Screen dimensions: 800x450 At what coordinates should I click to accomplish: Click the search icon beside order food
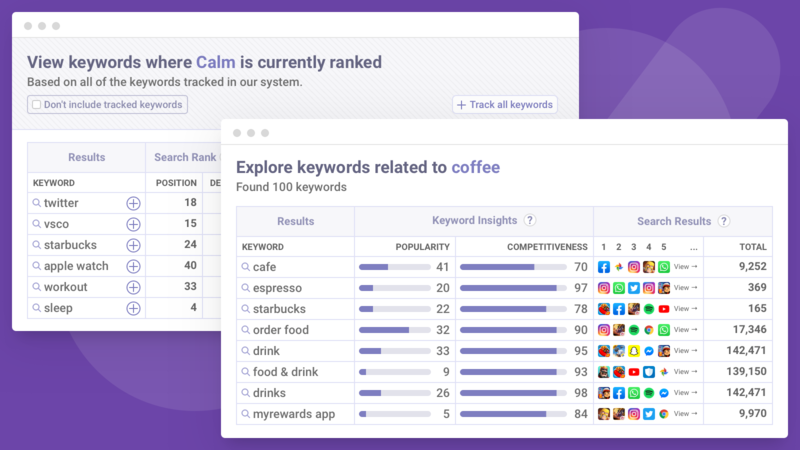(245, 330)
